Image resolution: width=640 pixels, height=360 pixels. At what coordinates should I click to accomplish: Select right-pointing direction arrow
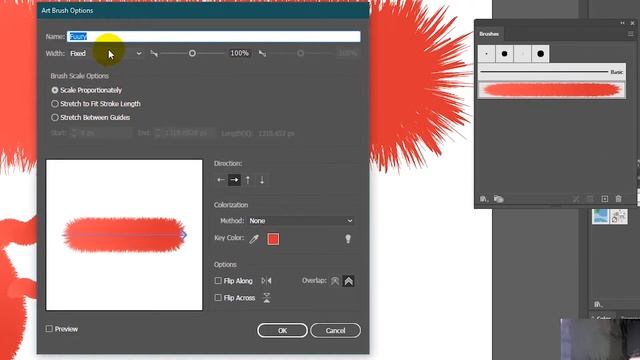[x=234, y=180]
